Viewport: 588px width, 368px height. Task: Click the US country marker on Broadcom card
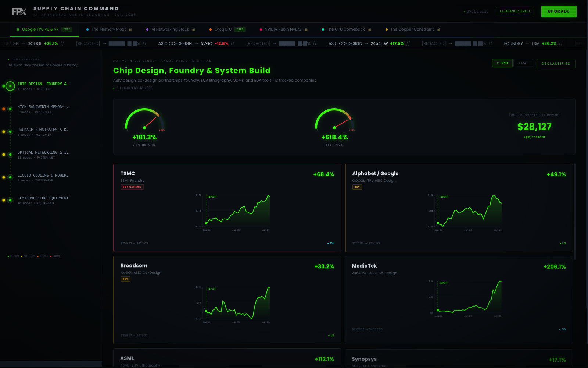click(x=331, y=335)
